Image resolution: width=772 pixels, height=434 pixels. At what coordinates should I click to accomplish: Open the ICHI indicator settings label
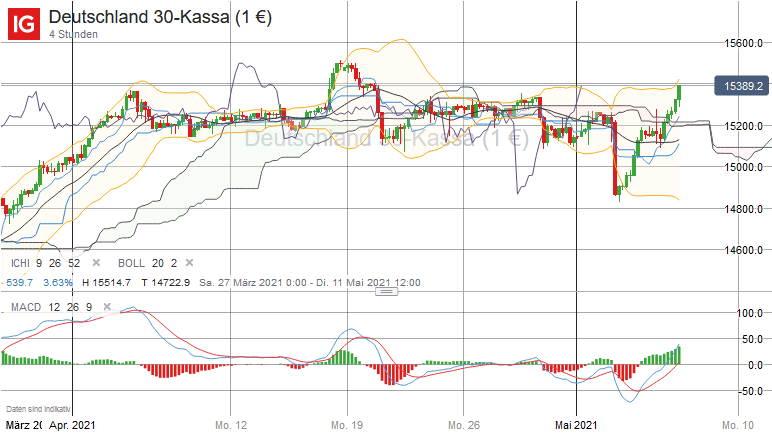(45, 263)
